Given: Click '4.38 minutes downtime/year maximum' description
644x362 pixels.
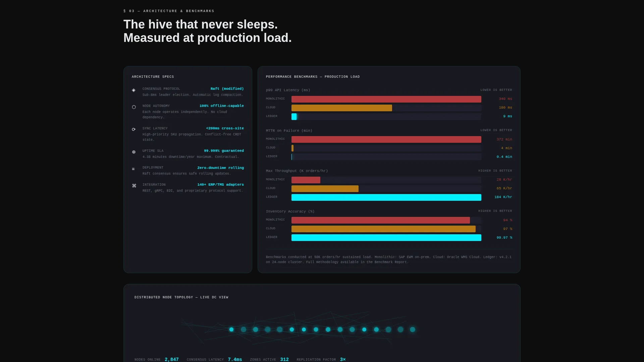Looking at the screenshot, I should (191, 157).
